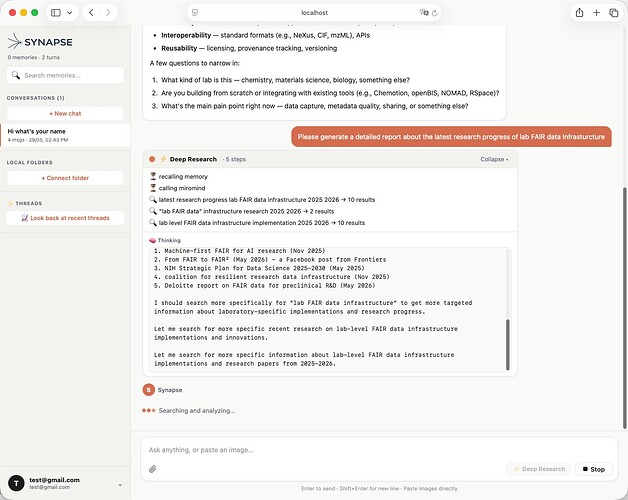Click the Thinking box scrollbar

click(508, 345)
